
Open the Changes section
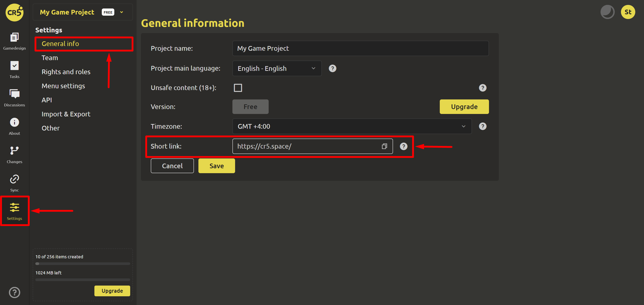(x=15, y=155)
